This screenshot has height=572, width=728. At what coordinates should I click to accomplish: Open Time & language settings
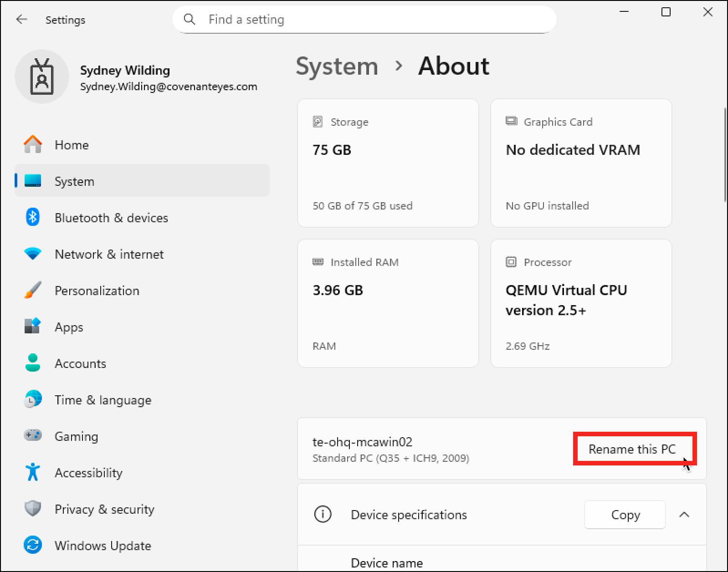point(103,400)
